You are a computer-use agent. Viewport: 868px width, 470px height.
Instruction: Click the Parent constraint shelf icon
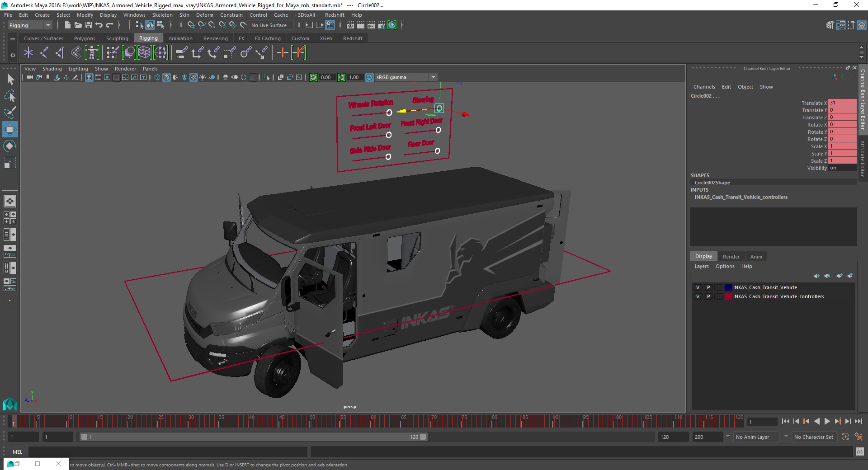tap(182, 53)
